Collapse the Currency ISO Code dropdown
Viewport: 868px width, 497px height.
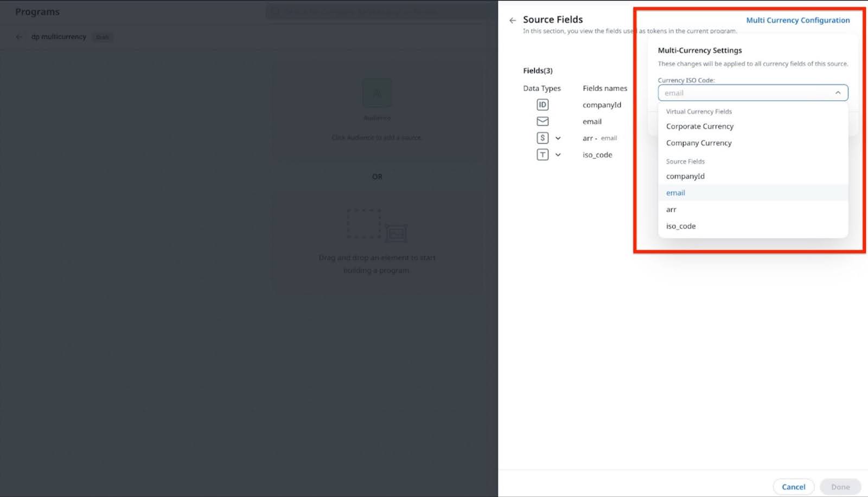838,93
